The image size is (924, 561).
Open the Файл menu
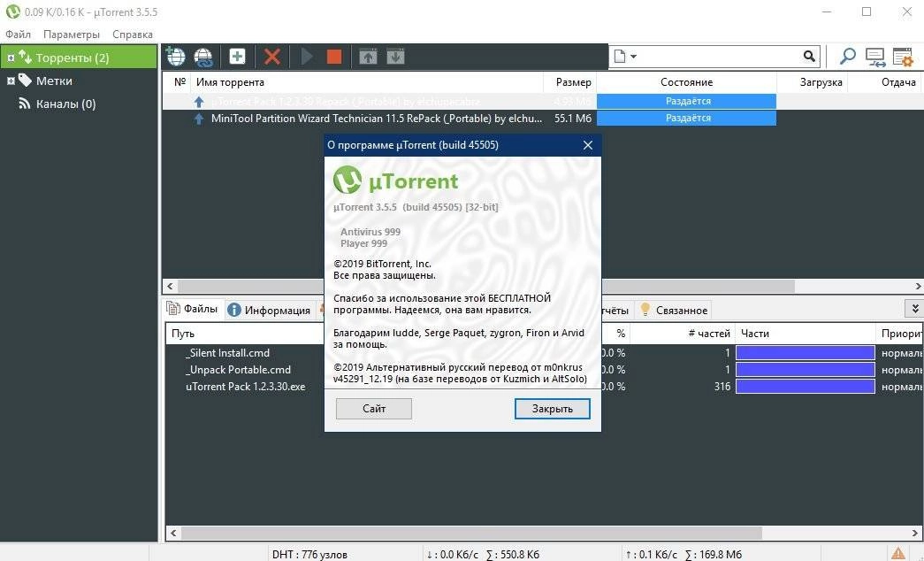pyautogui.click(x=16, y=34)
